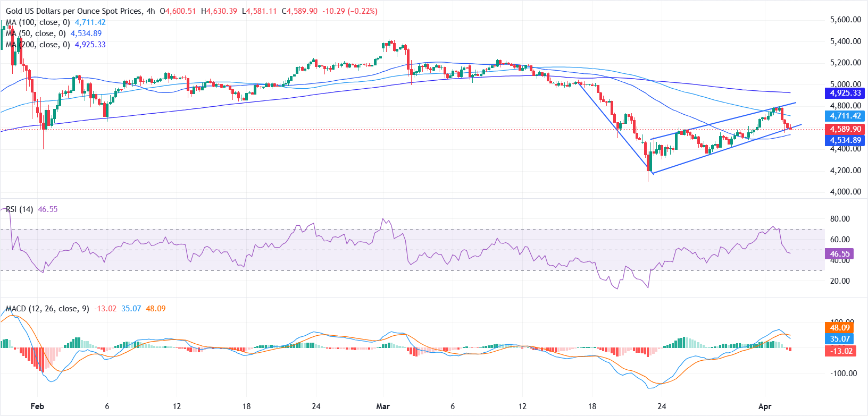The image size is (868, 416).
Task: Click the Gold US Dollars per Ounce chart title
Action: click(x=74, y=11)
